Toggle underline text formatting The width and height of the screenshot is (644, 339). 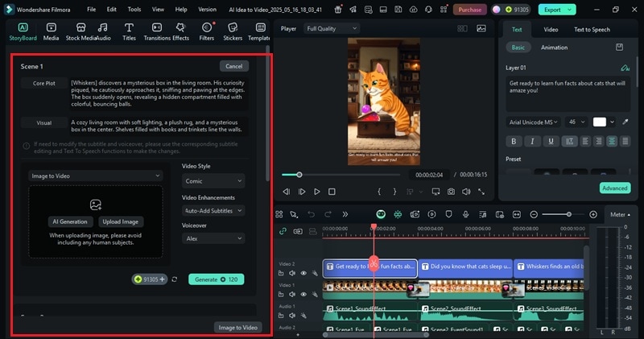click(x=551, y=141)
